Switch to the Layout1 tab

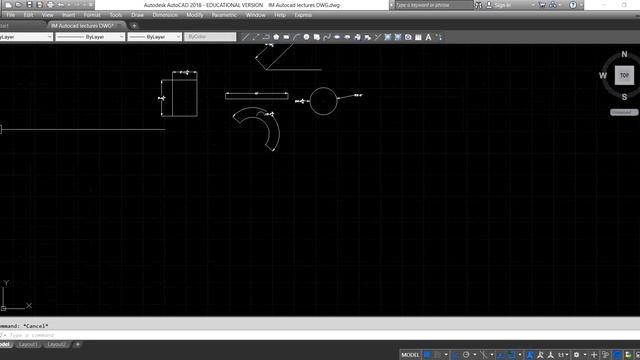coord(28,345)
